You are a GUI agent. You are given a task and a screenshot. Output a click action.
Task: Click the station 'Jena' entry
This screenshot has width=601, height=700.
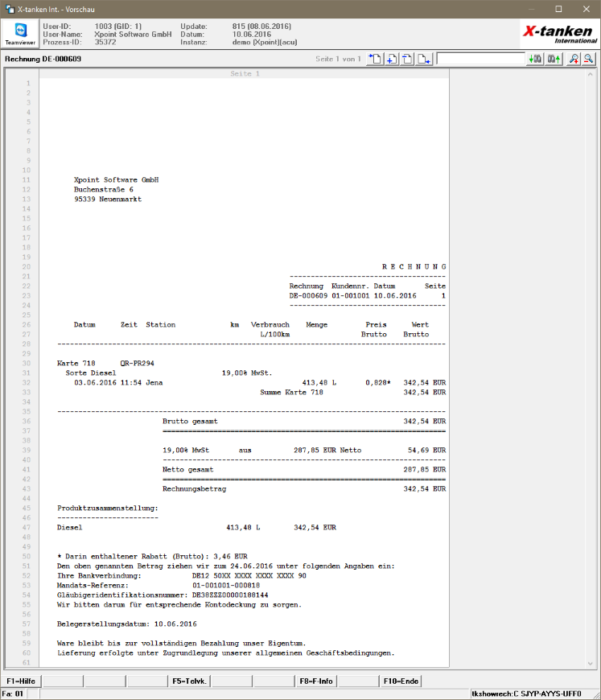tap(154, 383)
